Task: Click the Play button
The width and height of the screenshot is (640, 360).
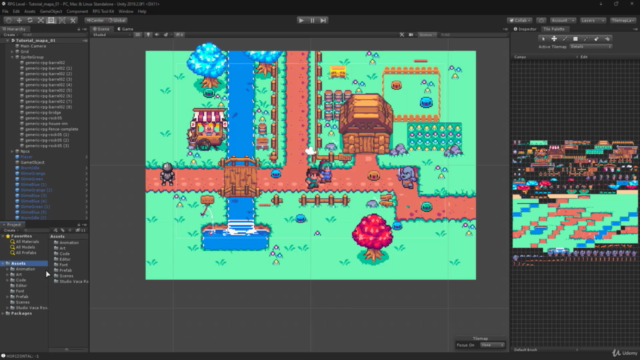Action: (301, 20)
